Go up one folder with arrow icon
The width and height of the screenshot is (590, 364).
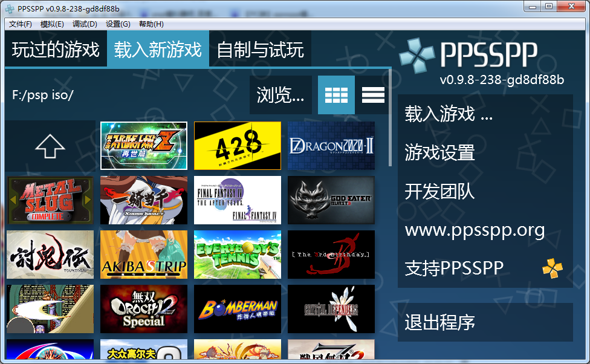(50, 146)
